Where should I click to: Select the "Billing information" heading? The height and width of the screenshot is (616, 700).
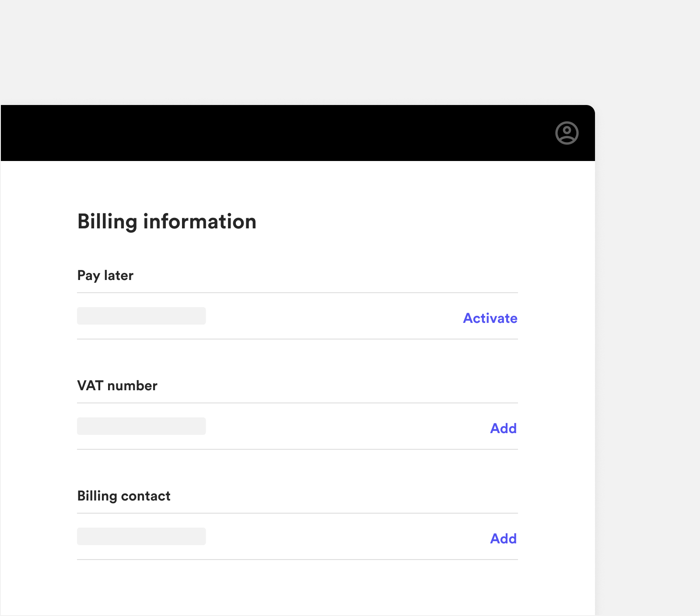coord(167,222)
